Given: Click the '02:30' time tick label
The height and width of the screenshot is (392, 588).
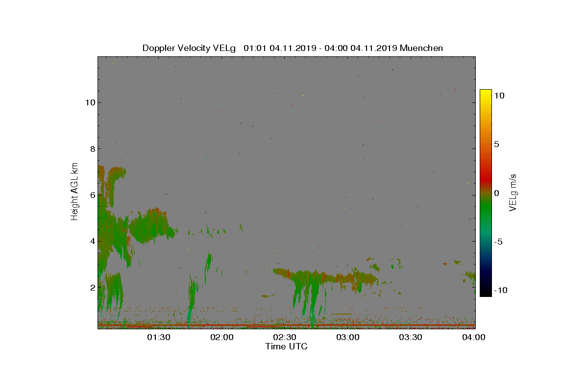Looking at the screenshot, I should pos(284,338).
